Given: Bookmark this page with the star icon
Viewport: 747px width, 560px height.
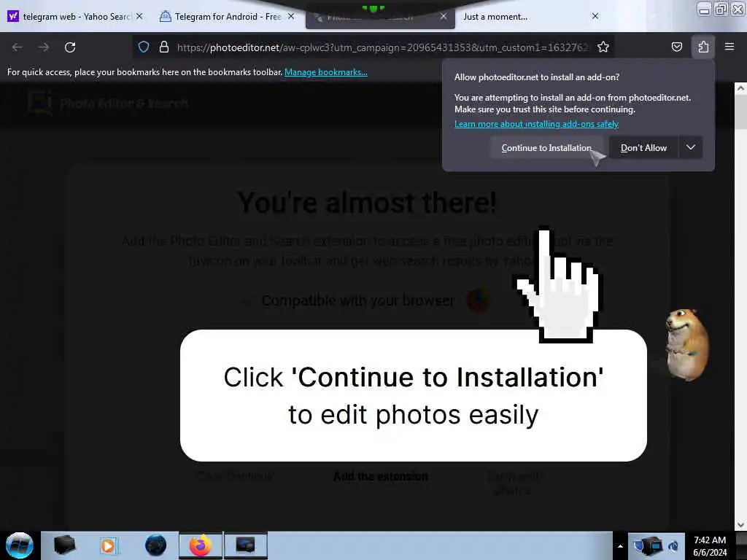Looking at the screenshot, I should 603,47.
